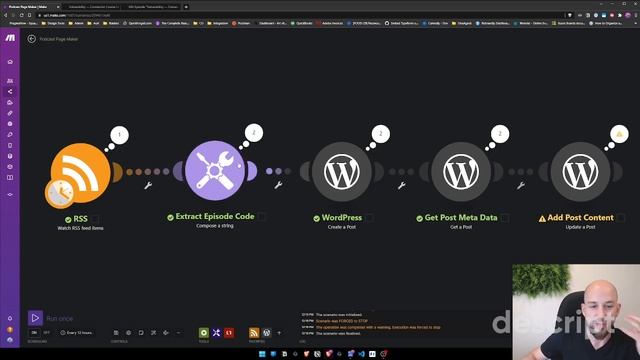This screenshot has height=360, width=640.
Task: Open the WordPress Create a Post operations bubble
Action: click(x=381, y=134)
